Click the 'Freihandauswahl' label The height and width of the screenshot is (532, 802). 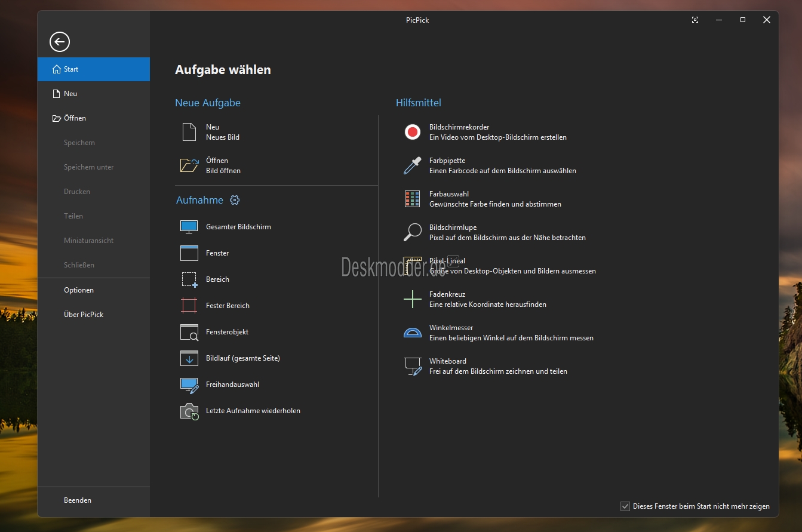click(x=232, y=385)
